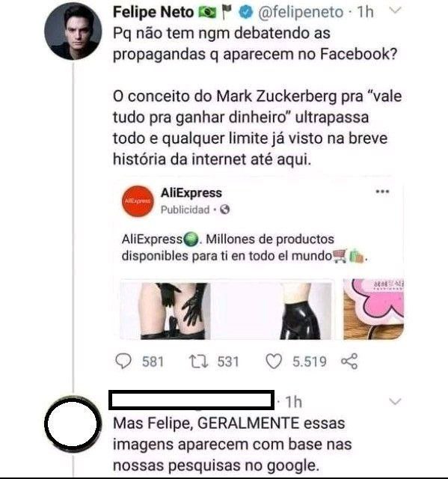Expand the chevron menu on Felipe's tweet
448x479 pixels.
[395, 11]
